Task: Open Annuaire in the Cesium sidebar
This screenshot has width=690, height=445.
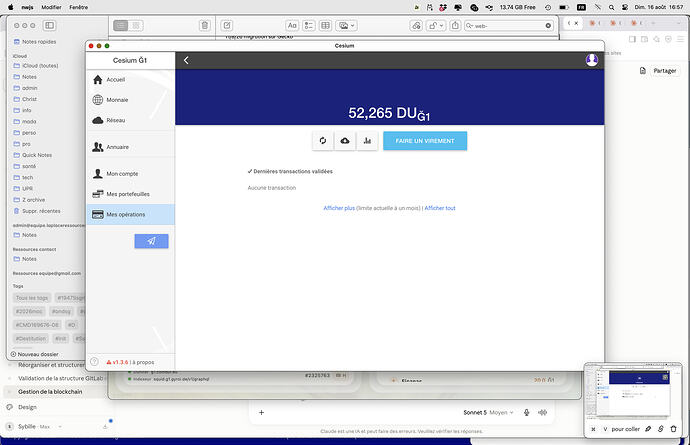Action: coord(130,147)
